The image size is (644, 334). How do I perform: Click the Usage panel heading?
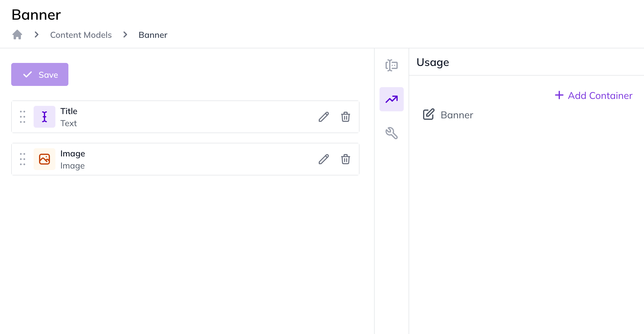point(433,62)
